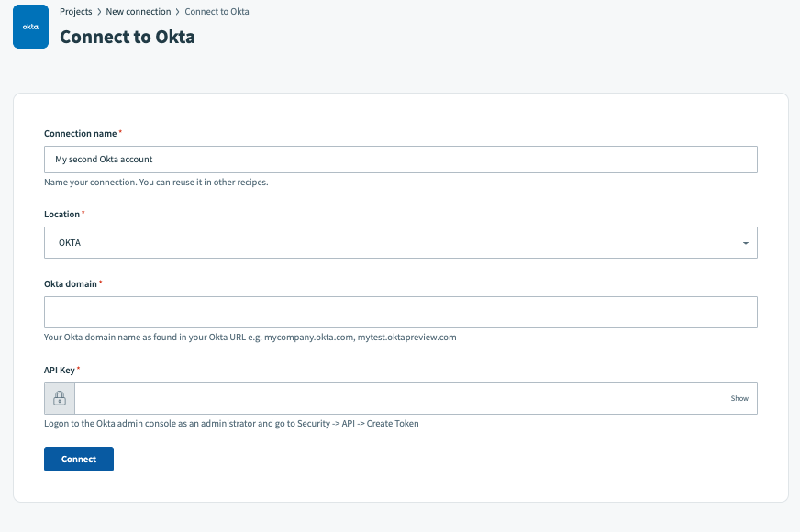800x532 pixels.
Task: Click the Okta logo icon
Action: pyautogui.click(x=30, y=27)
